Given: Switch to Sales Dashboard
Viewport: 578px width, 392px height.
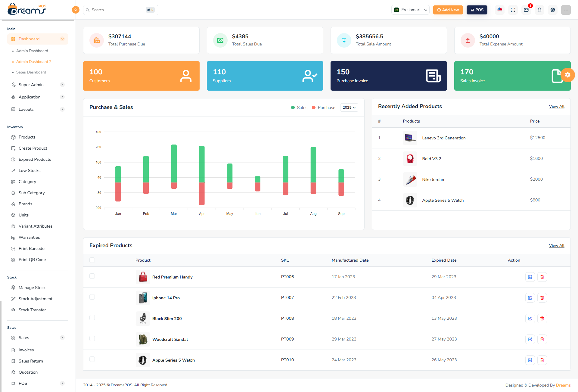Looking at the screenshot, I should point(31,72).
